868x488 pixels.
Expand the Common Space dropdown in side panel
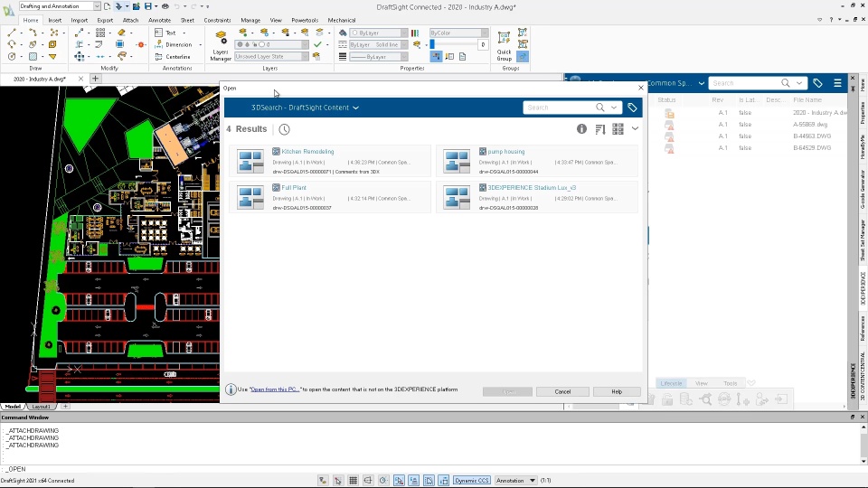point(702,83)
